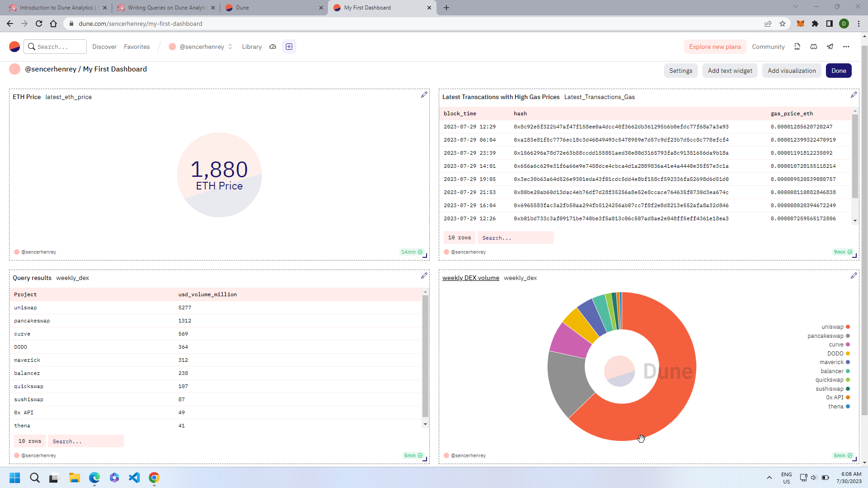Viewport: 868px width, 488px height.
Task: Click the transactions table scrollbar
Action: (x=855, y=156)
